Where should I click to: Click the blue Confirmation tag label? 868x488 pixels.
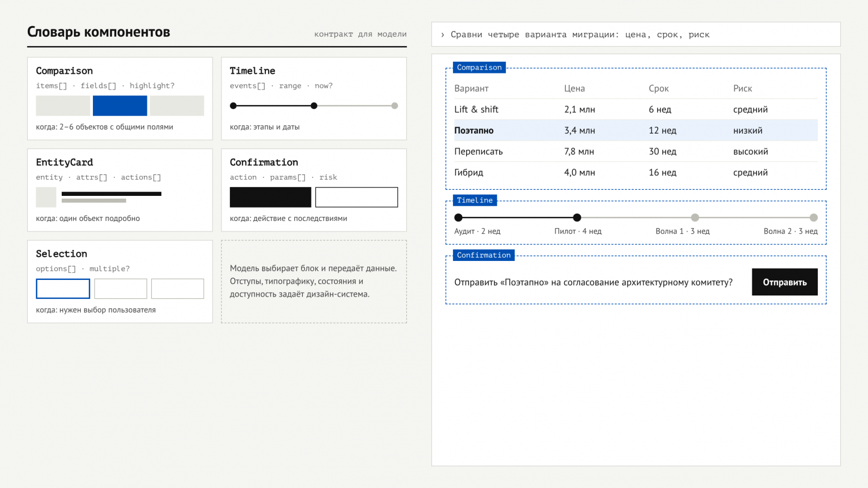(484, 255)
